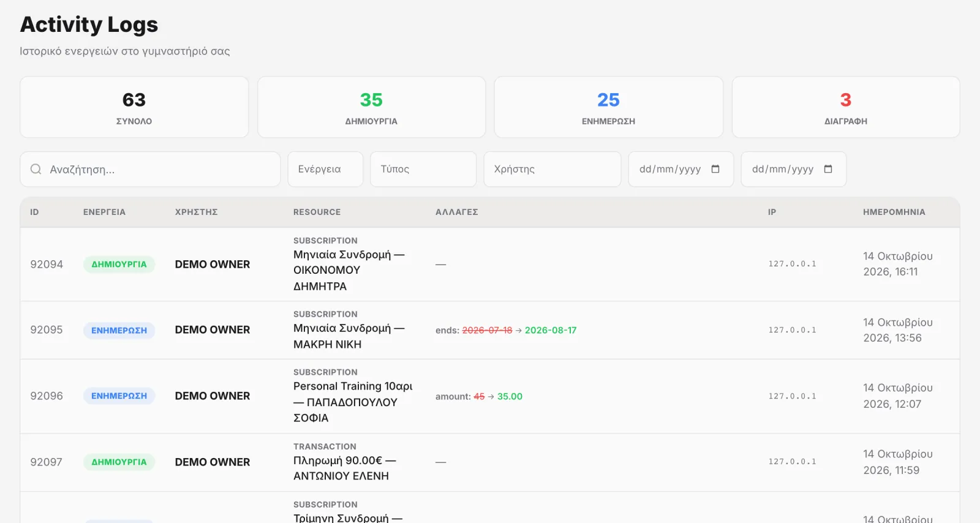Click the search magnifier icon
The image size is (980, 523).
pyautogui.click(x=36, y=169)
